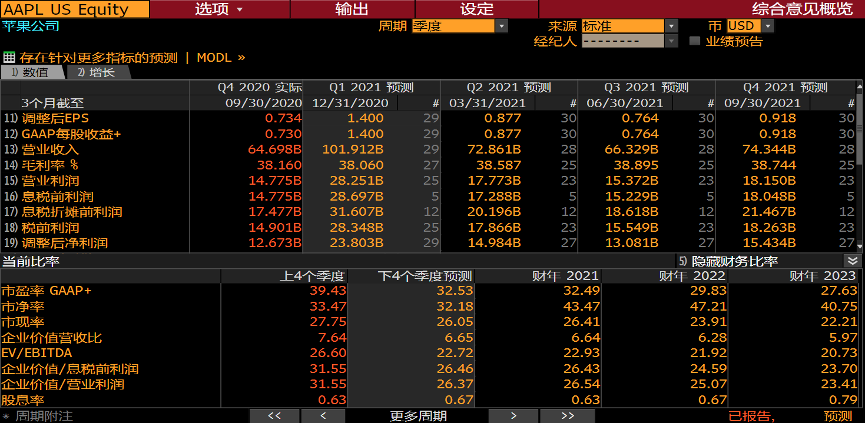Click the 已报告 legend label
The image size is (866, 424).
click(751, 416)
